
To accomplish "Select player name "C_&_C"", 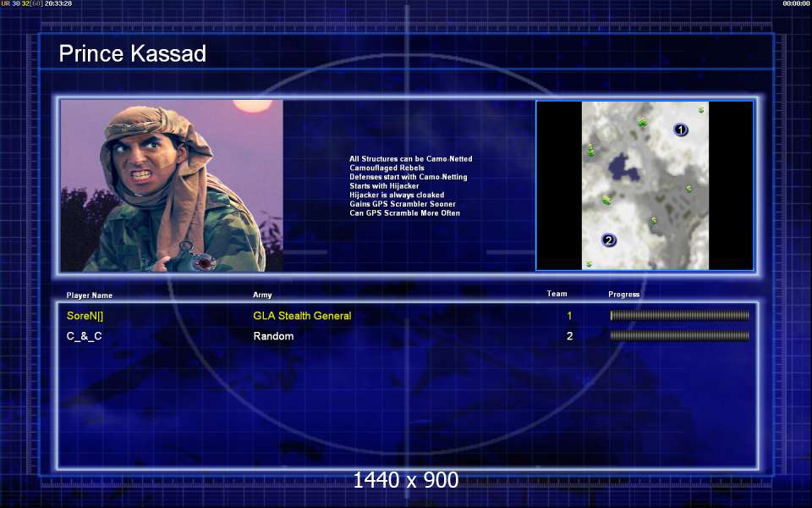I will 84,336.
